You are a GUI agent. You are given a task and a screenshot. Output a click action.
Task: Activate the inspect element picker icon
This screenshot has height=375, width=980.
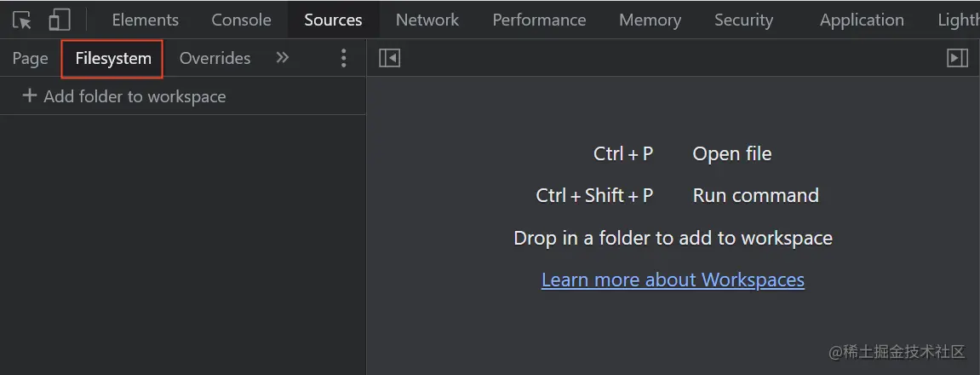pos(22,20)
